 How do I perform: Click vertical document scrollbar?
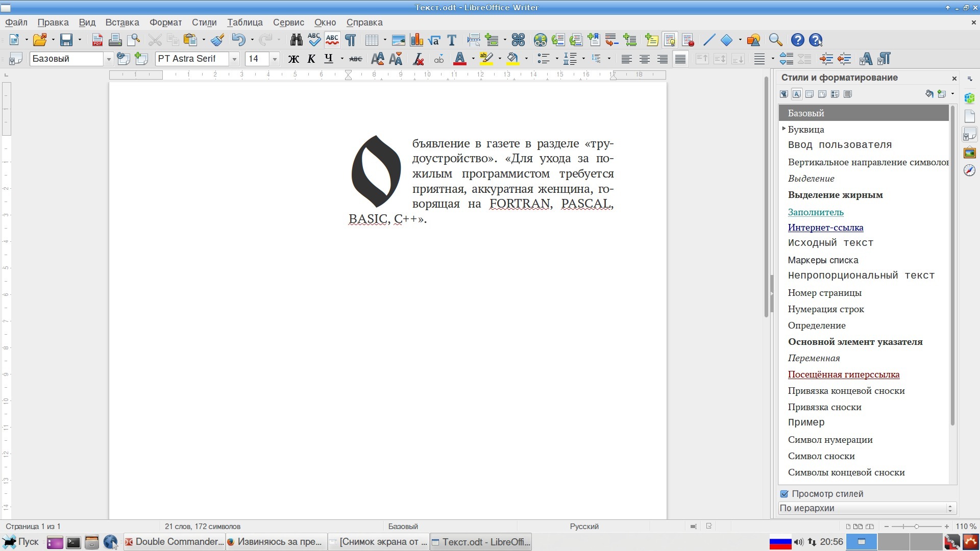tap(766, 197)
